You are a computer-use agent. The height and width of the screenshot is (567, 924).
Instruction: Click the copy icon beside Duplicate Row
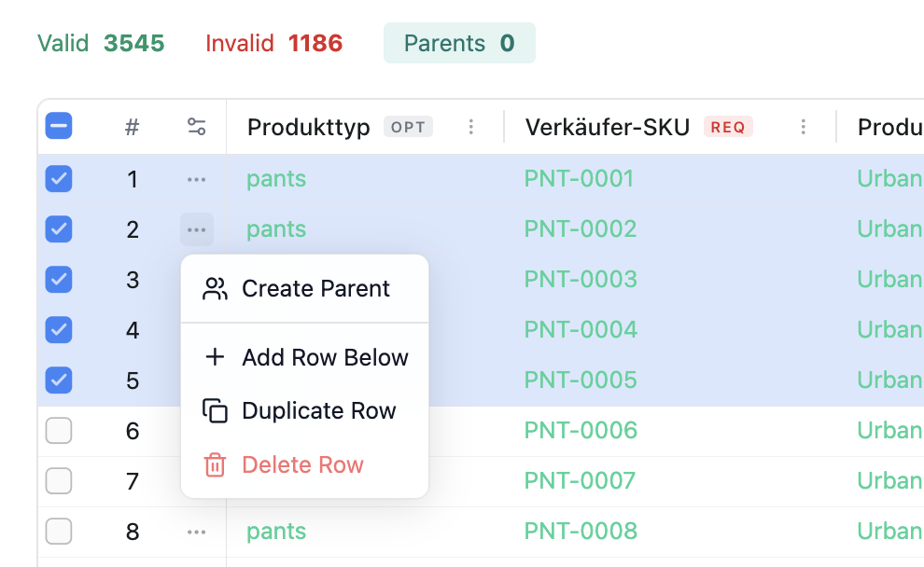pyautogui.click(x=216, y=410)
